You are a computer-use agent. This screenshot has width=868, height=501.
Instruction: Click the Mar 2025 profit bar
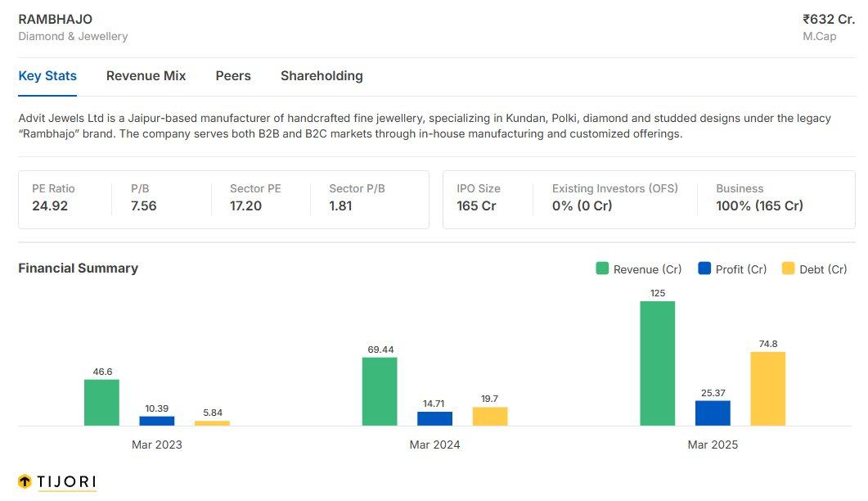[713, 413]
